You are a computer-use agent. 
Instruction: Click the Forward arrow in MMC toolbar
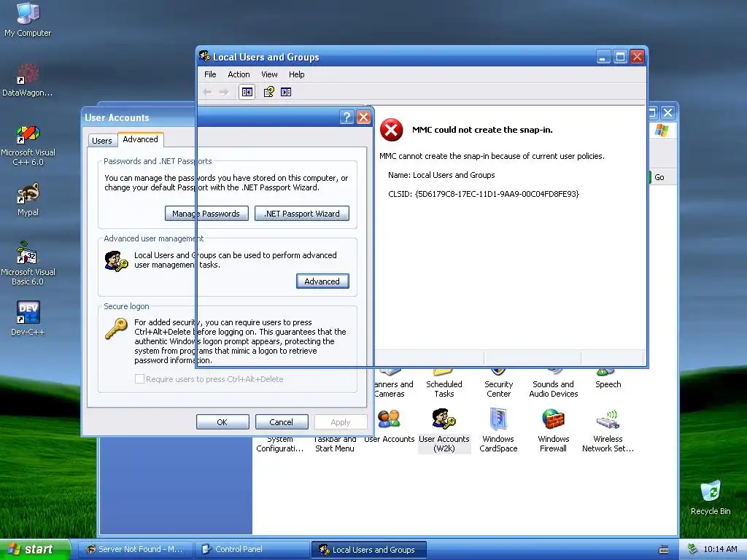(x=224, y=92)
